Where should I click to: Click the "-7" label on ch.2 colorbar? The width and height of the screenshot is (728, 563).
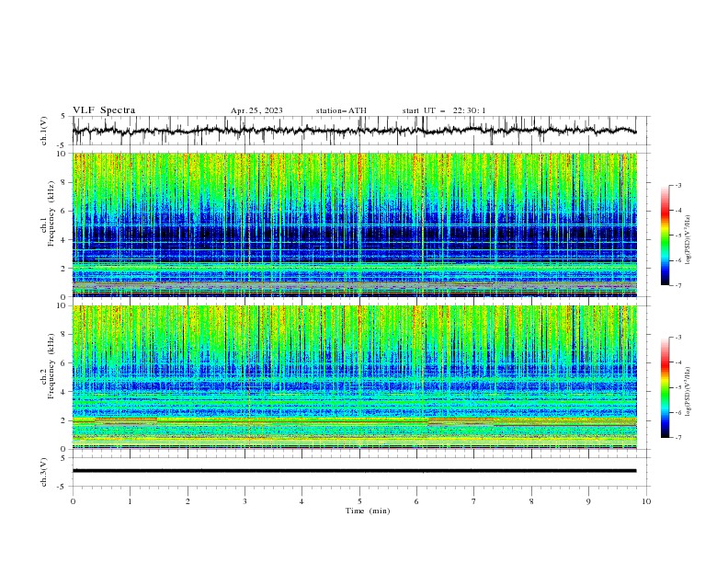(677, 437)
